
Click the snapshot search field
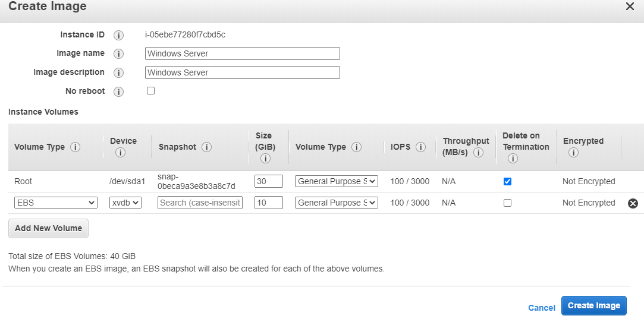200,203
